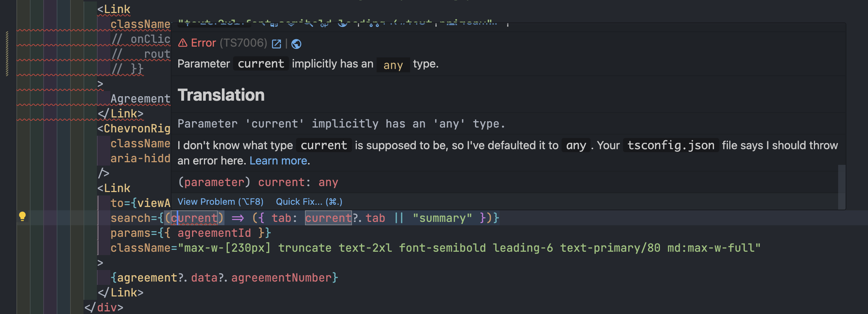Click the "agreementNumber" property in JSX

282,278
